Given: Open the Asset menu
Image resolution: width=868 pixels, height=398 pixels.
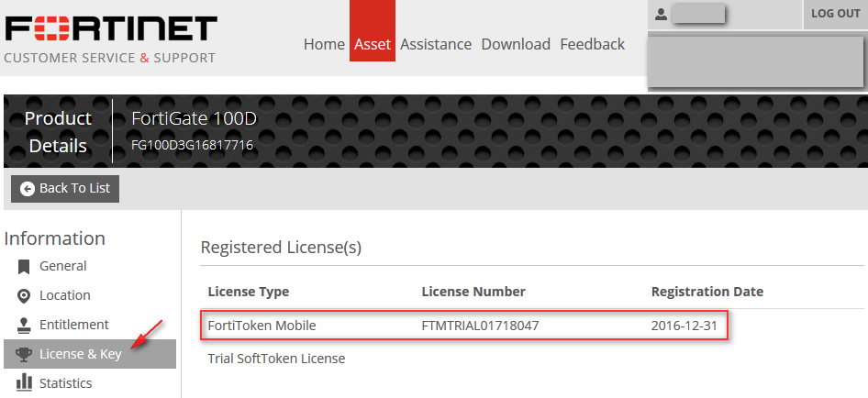Looking at the screenshot, I should click(x=373, y=30).
